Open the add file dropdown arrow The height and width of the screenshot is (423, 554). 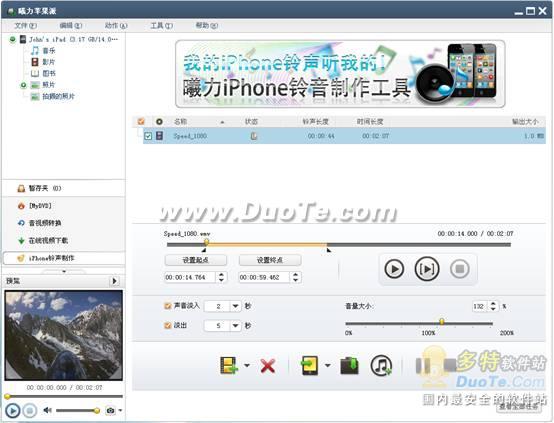click(x=247, y=365)
